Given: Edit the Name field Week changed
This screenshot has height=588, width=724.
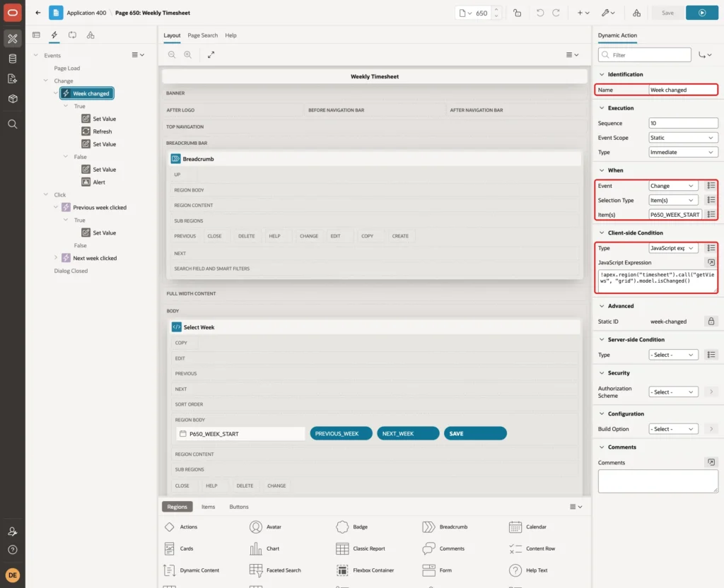Looking at the screenshot, I should point(682,90).
